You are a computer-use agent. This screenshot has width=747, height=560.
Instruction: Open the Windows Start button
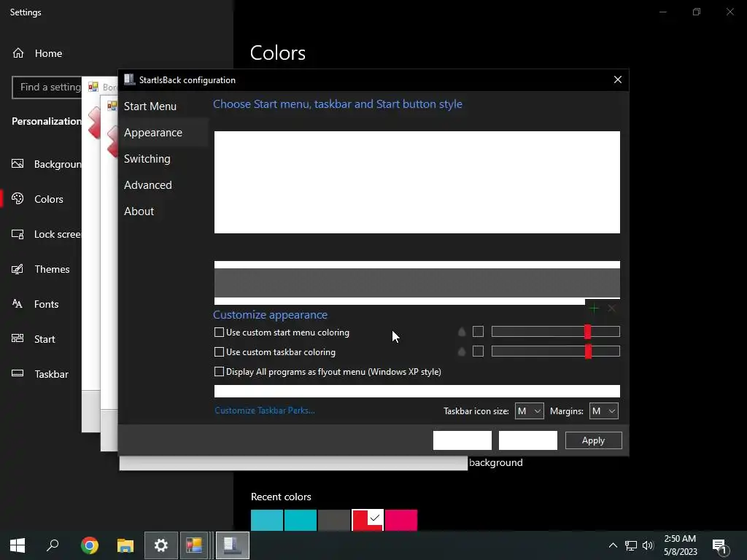point(18,545)
